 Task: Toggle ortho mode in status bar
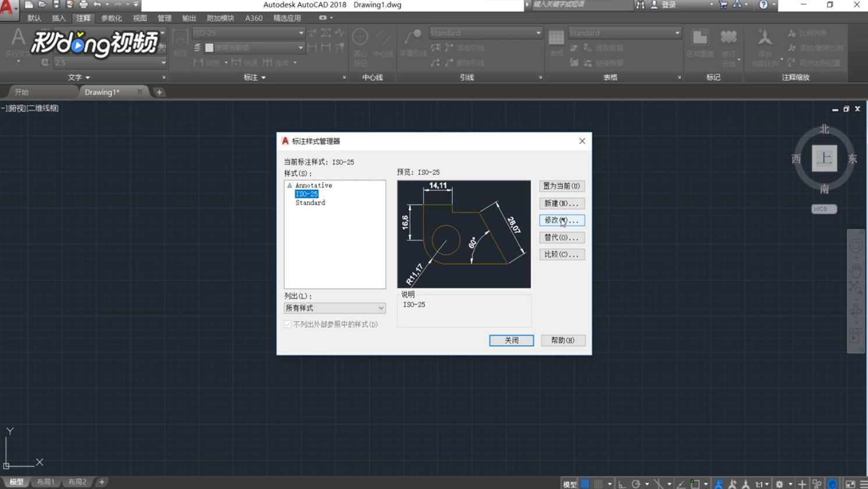(x=622, y=484)
